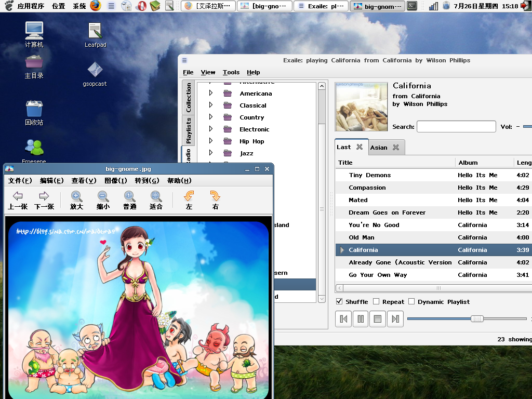Click the logout icon in the panel
Screen dimensions: 532x399
[x=526, y=6]
